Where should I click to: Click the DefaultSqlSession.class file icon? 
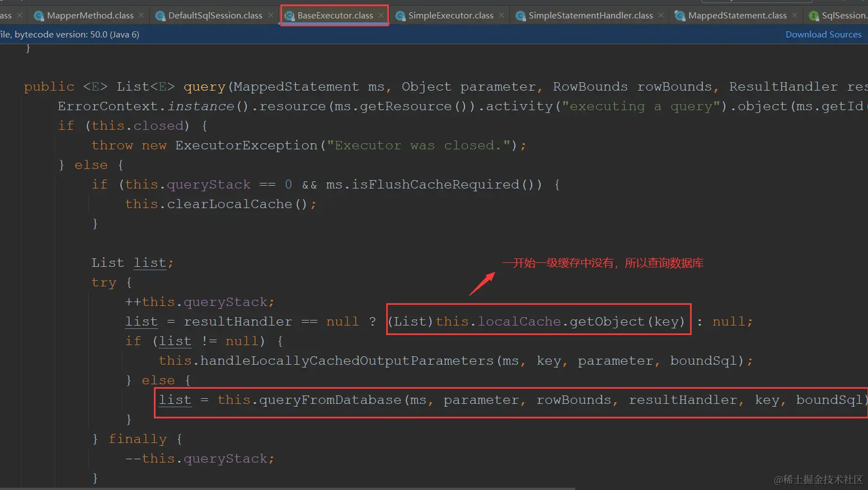(160, 16)
